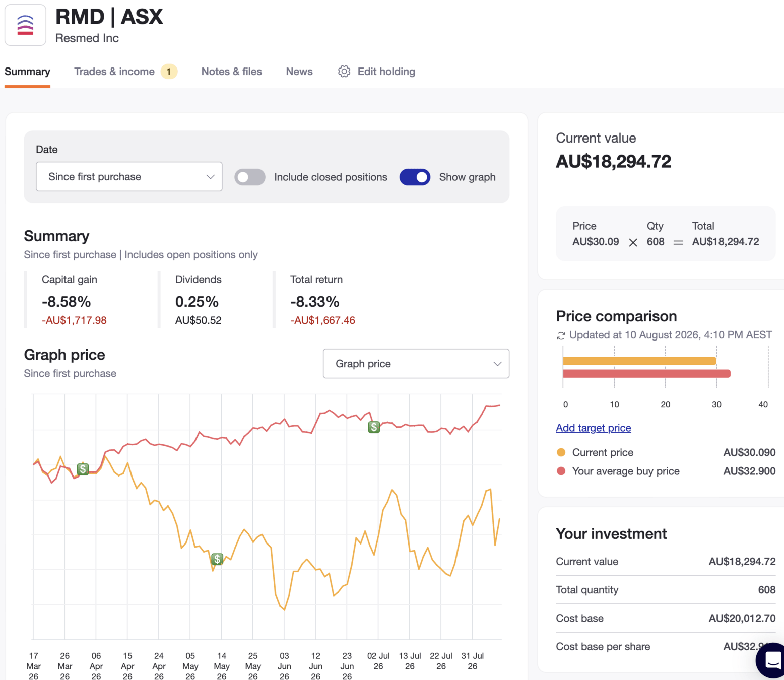The height and width of the screenshot is (680, 784).
Task: Click the Resmed company logo icon
Action: [25, 25]
